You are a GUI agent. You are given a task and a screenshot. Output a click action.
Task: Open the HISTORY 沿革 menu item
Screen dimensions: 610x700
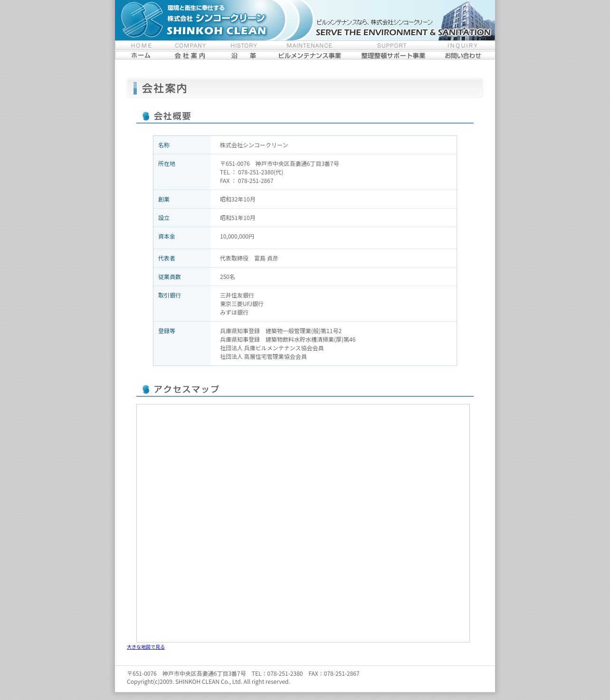(x=244, y=50)
